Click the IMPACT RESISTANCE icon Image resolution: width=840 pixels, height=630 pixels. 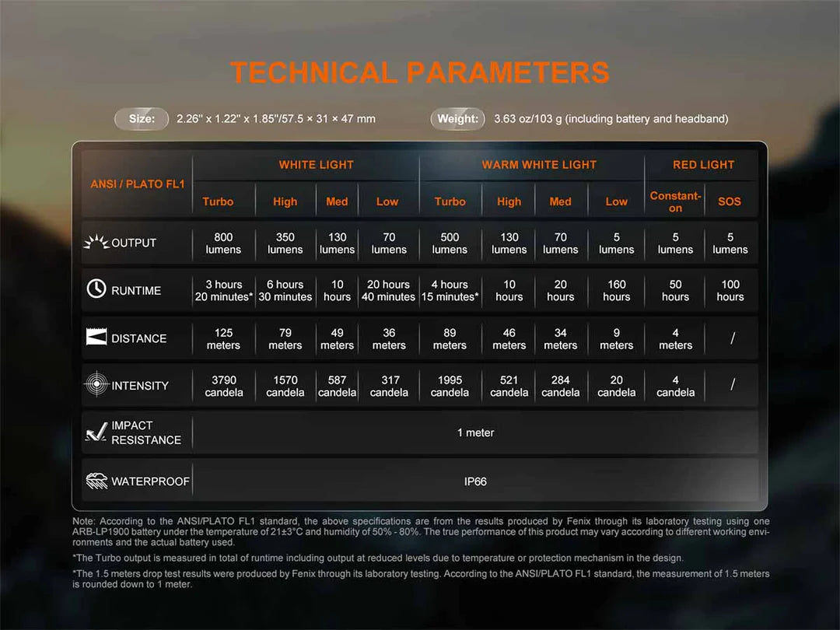tap(96, 433)
